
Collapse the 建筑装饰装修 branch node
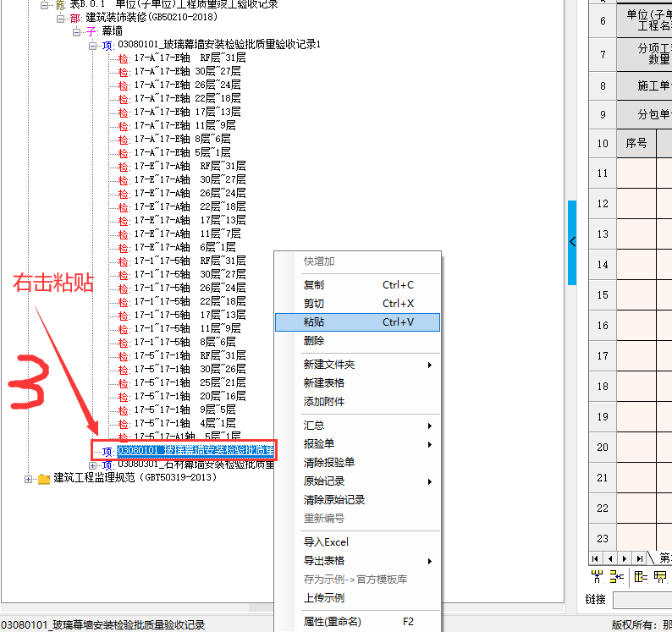pyautogui.click(x=60, y=18)
